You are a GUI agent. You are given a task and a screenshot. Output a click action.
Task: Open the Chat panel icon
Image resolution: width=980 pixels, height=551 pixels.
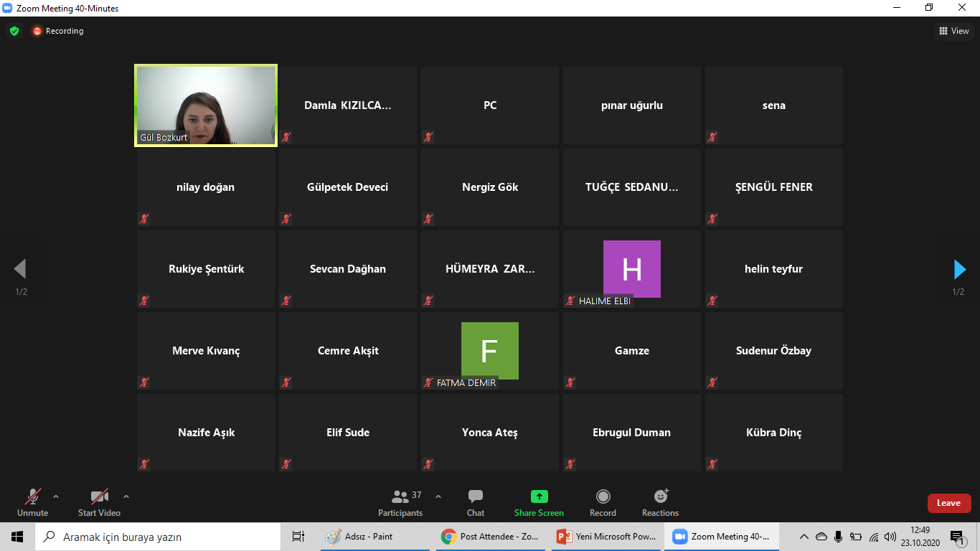click(x=475, y=496)
